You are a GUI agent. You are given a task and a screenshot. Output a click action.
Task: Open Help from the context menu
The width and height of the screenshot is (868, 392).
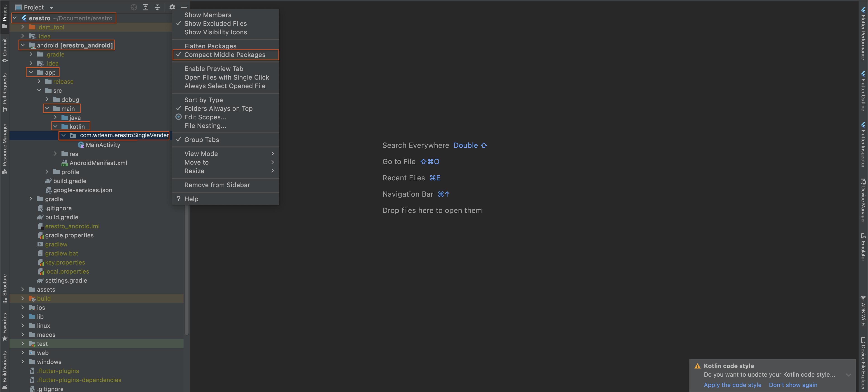pos(225,199)
